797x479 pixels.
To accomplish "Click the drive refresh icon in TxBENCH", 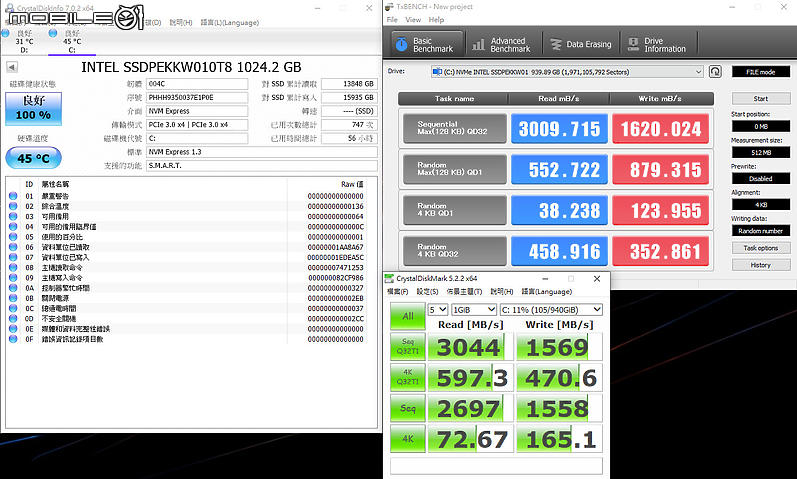I will point(715,71).
